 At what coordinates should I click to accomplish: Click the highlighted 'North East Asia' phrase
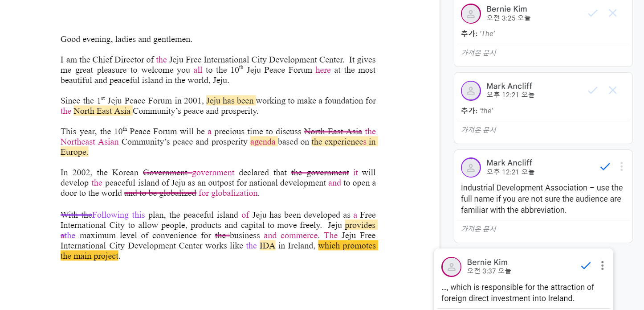102,111
